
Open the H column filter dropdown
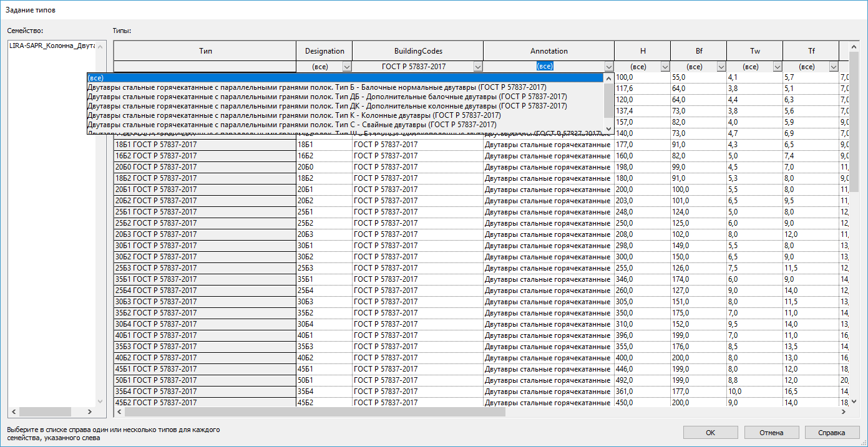tap(665, 66)
